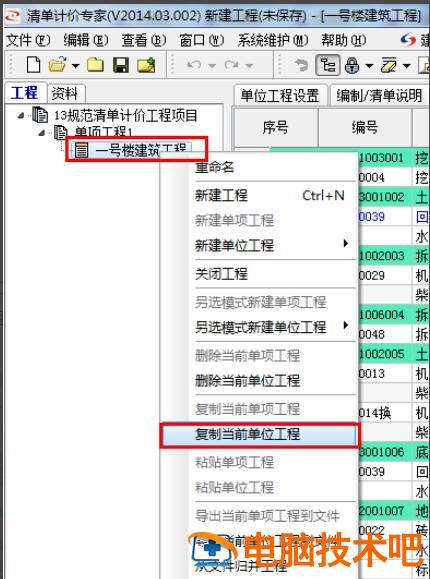Open the dropdown arrow next to eraser icon
The height and width of the screenshot is (579, 430).
click(x=407, y=66)
